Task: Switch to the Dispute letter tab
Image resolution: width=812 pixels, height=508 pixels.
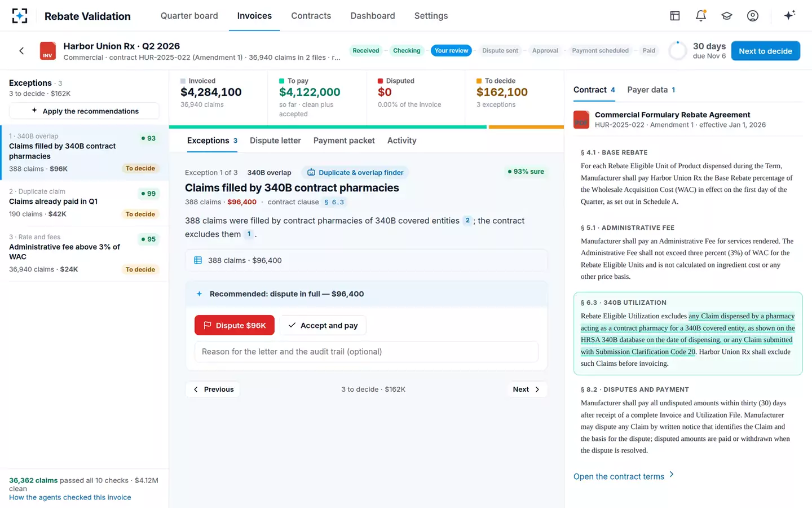Action: click(x=275, y=141)
